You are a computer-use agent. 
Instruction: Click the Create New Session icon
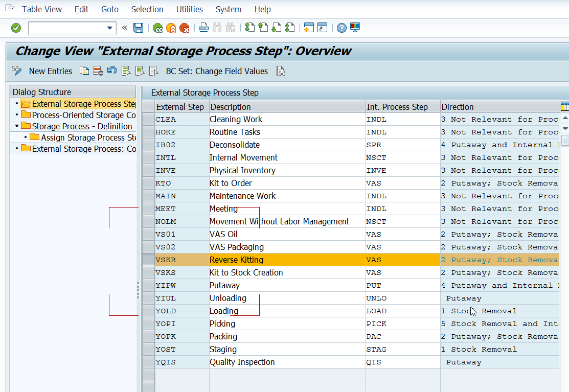[x=309, y=28]
